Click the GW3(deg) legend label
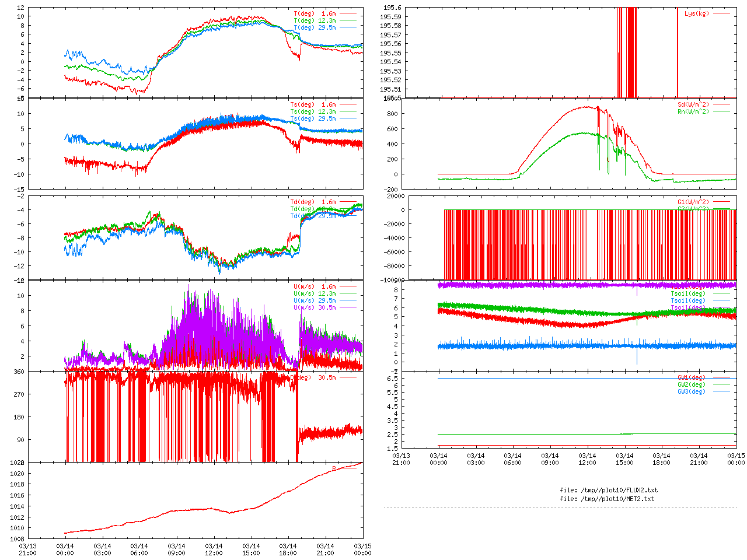 tap(691, 391)
